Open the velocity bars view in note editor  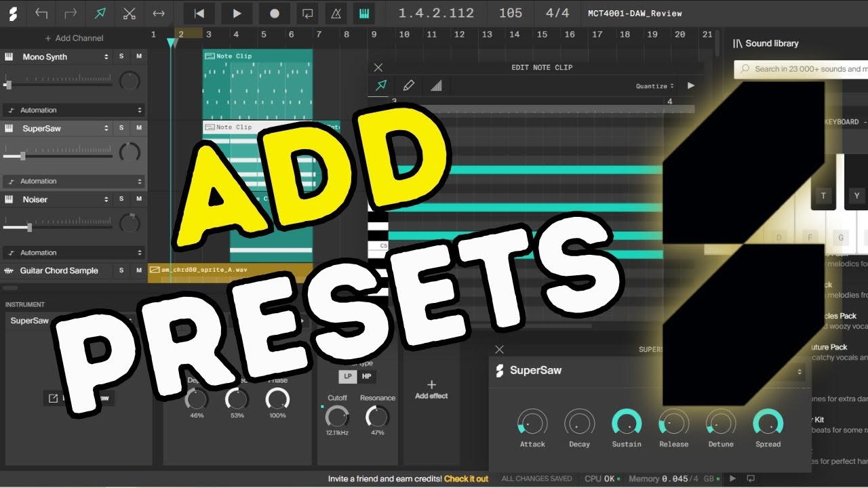coord(436,85)
